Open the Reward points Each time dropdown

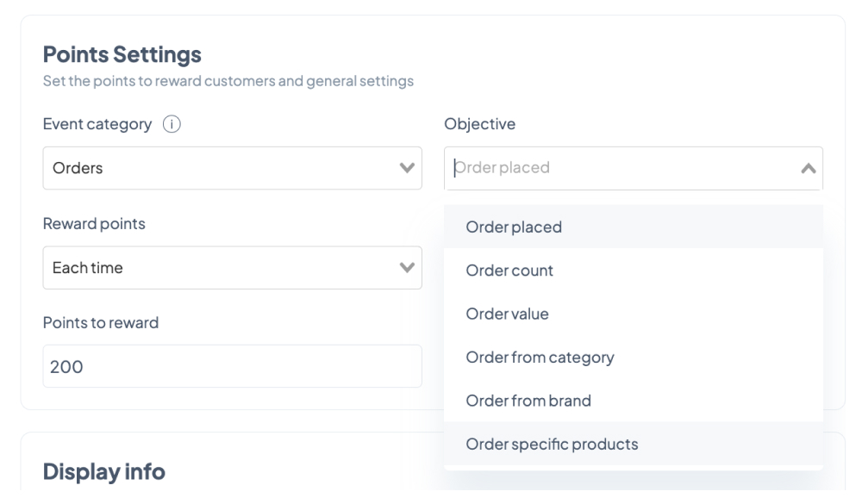coord(233,268)
